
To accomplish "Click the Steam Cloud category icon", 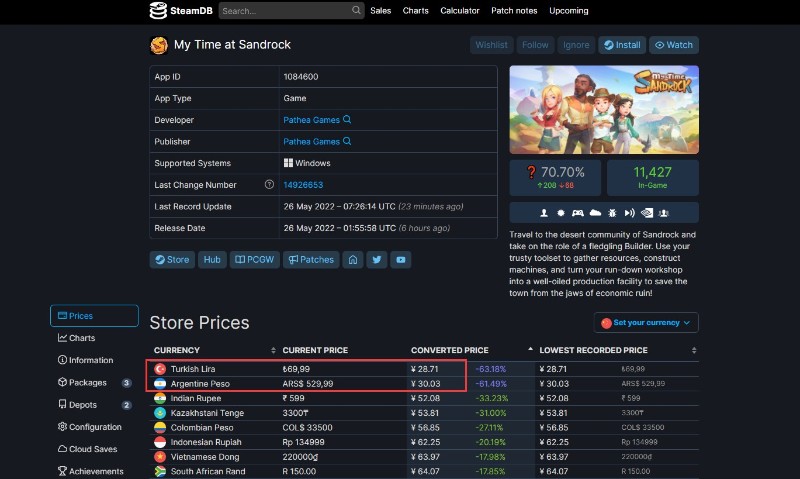I will coord(595,213).
